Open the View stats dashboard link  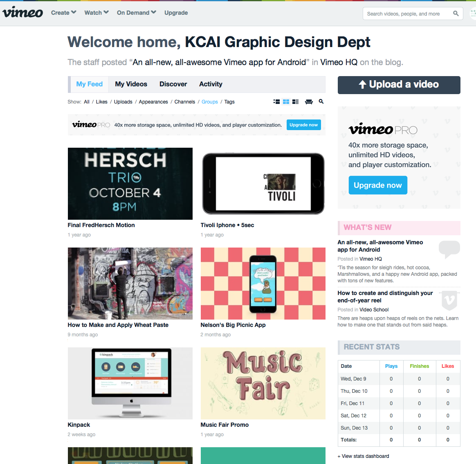click(363, 456)
